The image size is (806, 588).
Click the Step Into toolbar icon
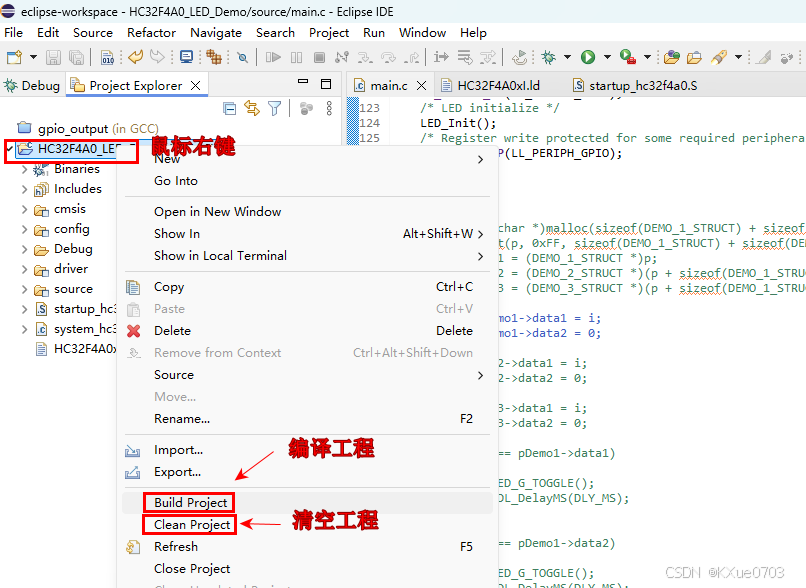(365, 57)
